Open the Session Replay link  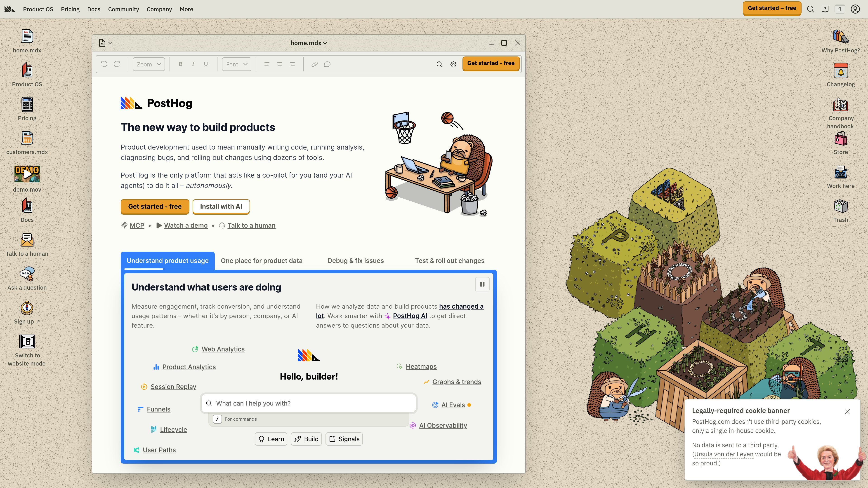(x=173, y=387)
